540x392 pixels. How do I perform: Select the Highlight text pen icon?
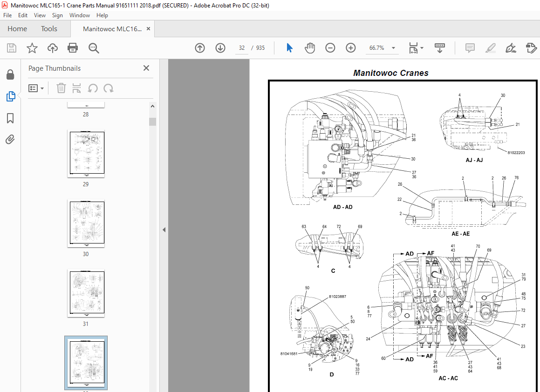pos(491,48)
